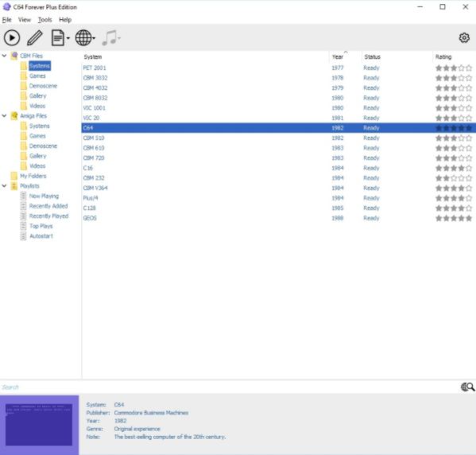This screenshot has height=455, width=476.
Task: Select Demoscene under Amiga Files
Action: tap(43, 146)
